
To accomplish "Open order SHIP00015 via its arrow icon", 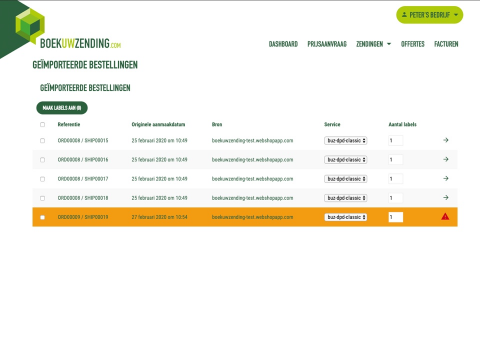I will tap(446, 140).
